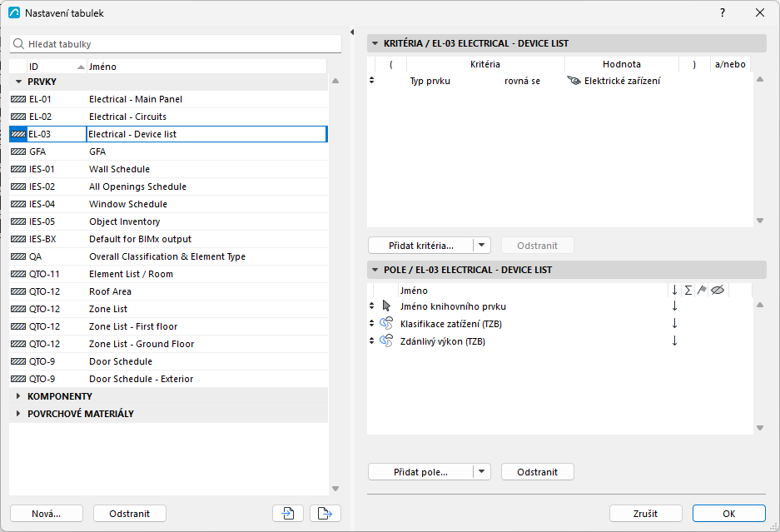Click the property icon for Zdánlivý výkon (TZB)
Screen dimensions: 780x532
click(386, 341)
